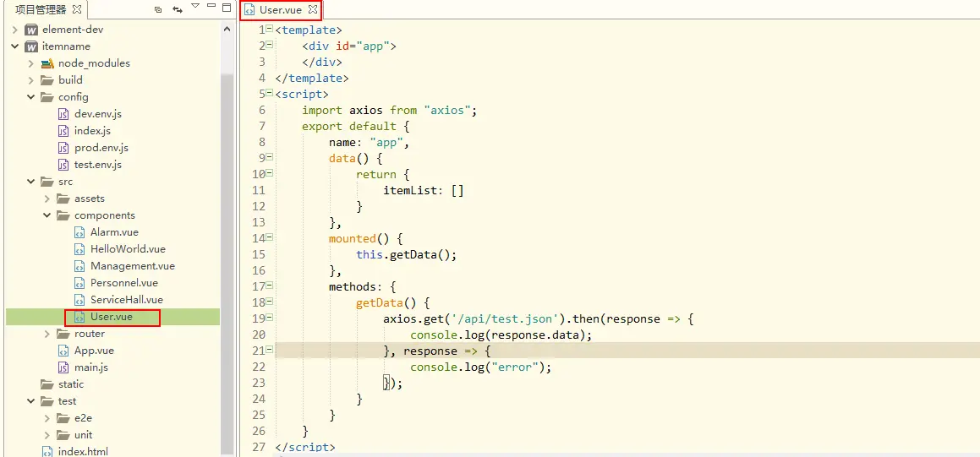Click the element-dev project W icon
This screenshot has width=980, height=457.
click(x=32, y=30)
